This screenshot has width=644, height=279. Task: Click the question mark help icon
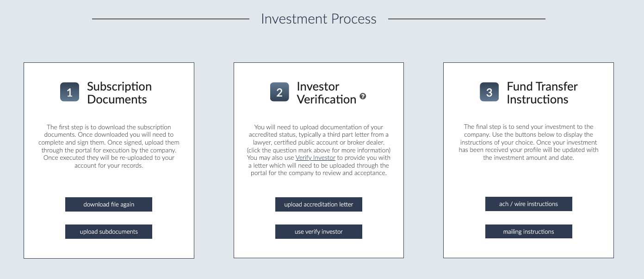(x=363, y=96)
